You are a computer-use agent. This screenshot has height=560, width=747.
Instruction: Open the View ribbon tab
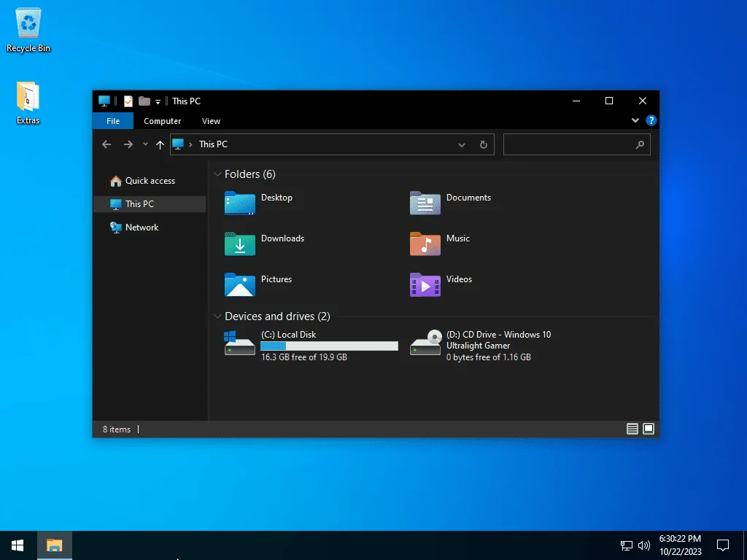click(x=211, y=121)
